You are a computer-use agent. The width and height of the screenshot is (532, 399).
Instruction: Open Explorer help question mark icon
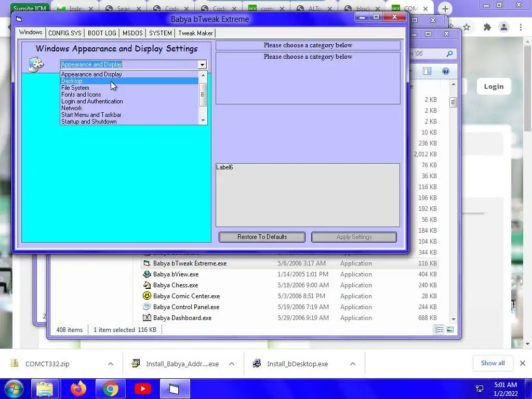coord(445,71)
